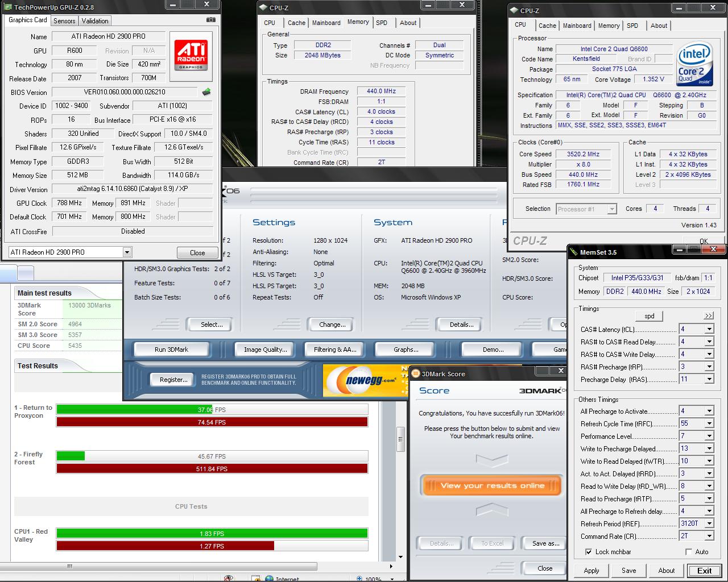The width and height of the screenshot is (728, 582).
Task: Switch to the Sensors tab in GPU-Z
Action: 64,21
